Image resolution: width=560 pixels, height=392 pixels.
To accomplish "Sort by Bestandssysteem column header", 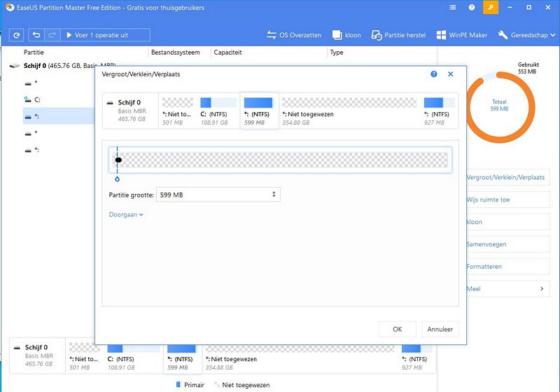I will click(176, 52).
